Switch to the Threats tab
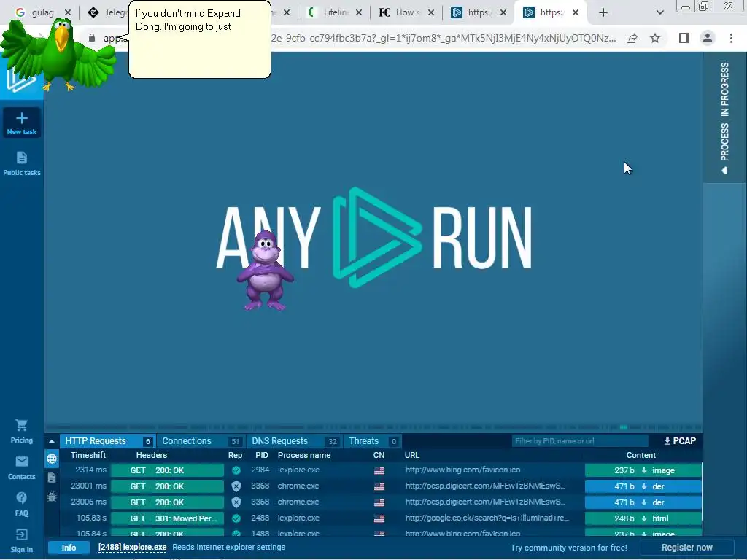Image resolution: width=747 pixels, height=560 pixels. coord(372,441)
